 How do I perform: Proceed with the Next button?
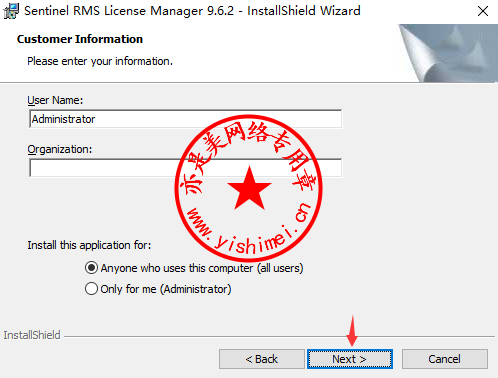point(350,359)
